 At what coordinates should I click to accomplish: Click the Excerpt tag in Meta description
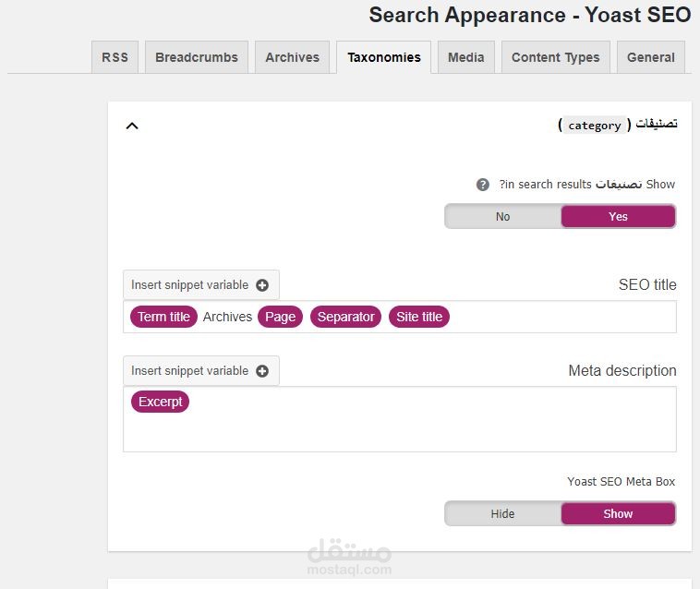160,402
